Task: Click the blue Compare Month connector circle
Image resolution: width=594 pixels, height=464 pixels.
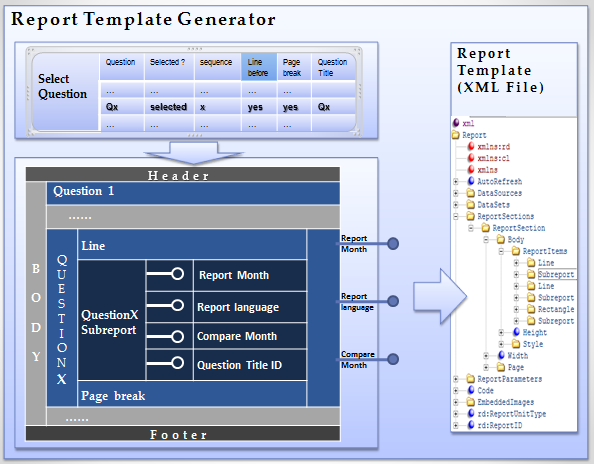Action: 393,359
